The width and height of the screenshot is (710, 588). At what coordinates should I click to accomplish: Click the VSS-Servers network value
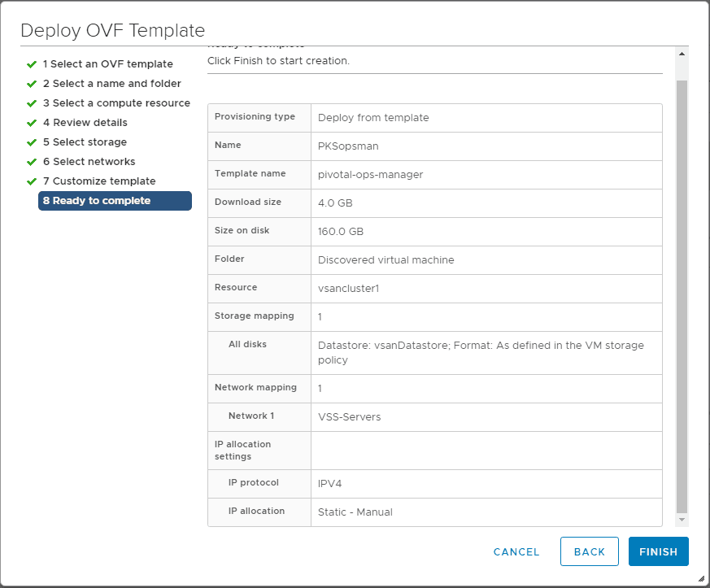point(349,417)
